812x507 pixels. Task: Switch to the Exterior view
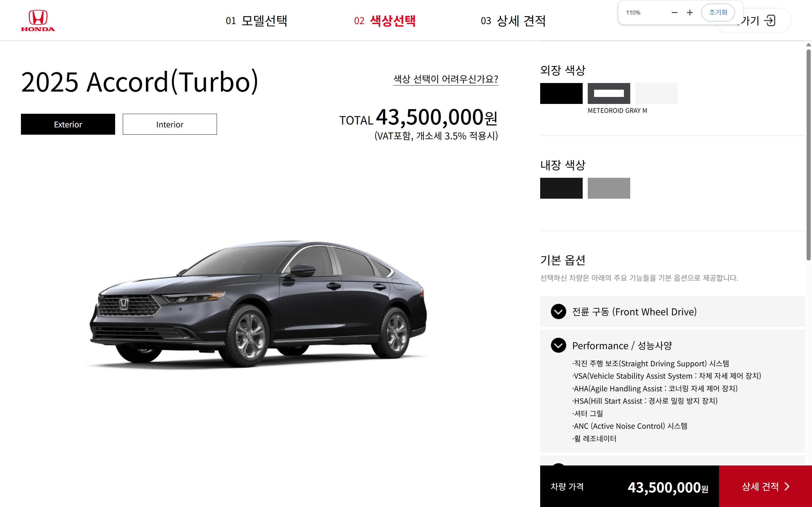68,124
